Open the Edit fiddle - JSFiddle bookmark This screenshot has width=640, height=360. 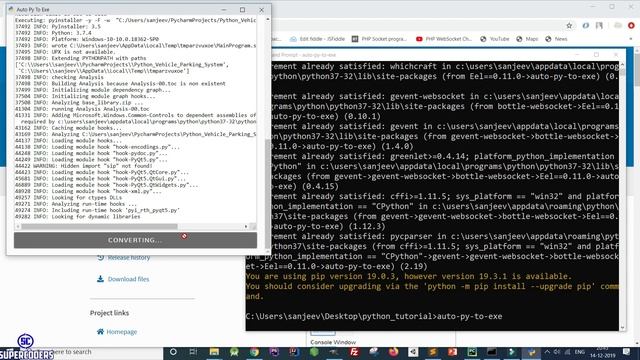(317, 39)
